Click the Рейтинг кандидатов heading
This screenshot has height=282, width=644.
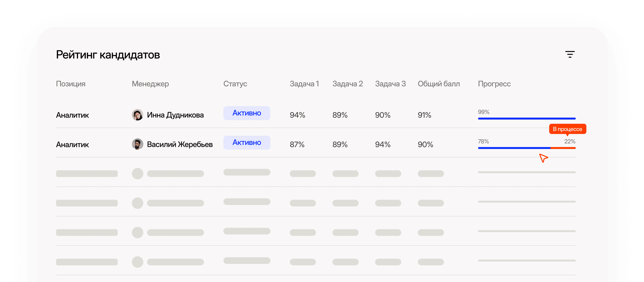click(x=108, y=55)
